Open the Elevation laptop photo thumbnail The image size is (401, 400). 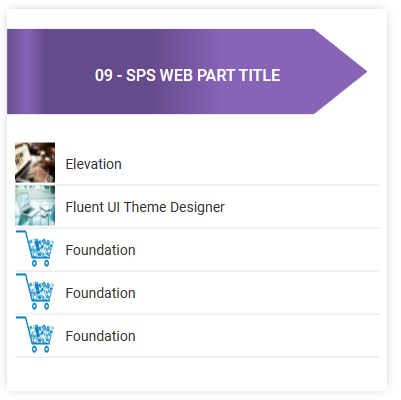click(35, 163)
